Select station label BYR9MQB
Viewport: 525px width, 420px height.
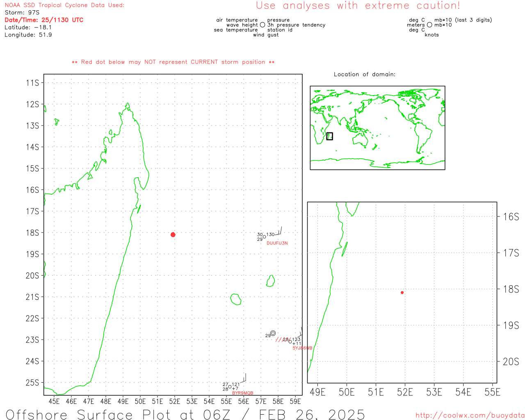click(243, 393)
